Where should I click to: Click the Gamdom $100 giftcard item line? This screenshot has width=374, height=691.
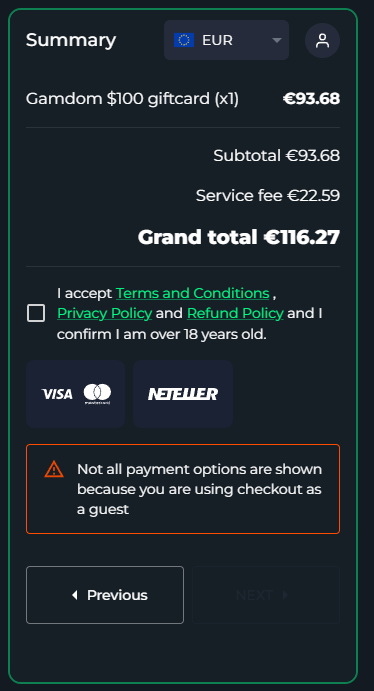click(183, 99)
